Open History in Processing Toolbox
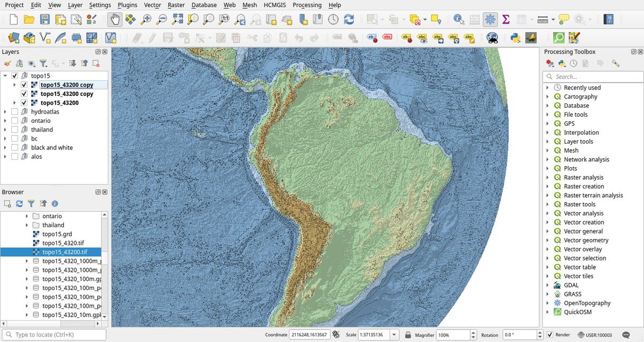The width and height of the screenshot is (644, 342). pos(574,63)
